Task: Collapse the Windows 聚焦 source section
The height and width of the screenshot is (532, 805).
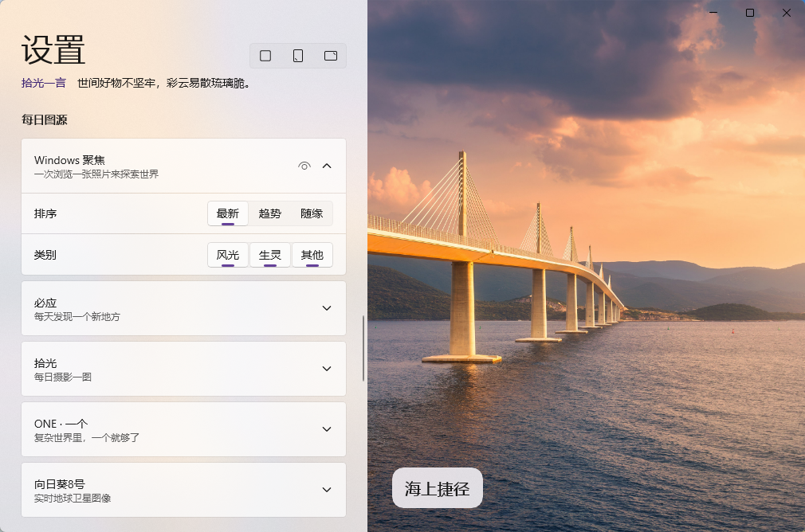Action: tap(327, 166)
